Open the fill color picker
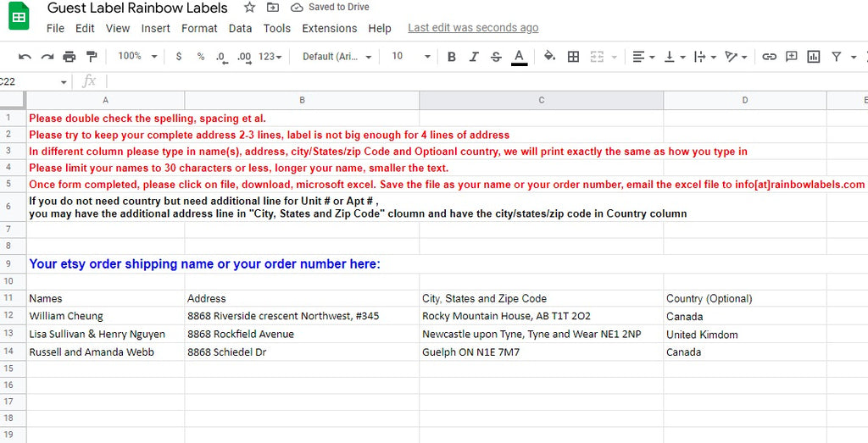This screenshot has height=443, width=868. click(549, 57)
